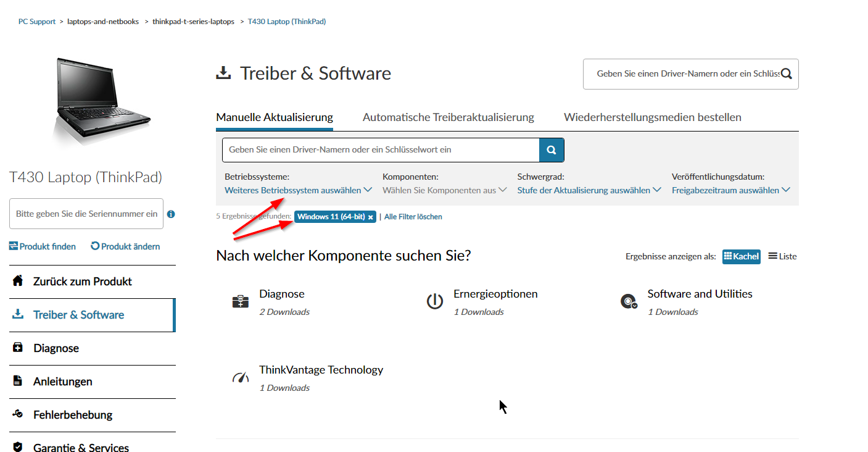
Task: Switch results view to Liste
Action: coord(782,256)
